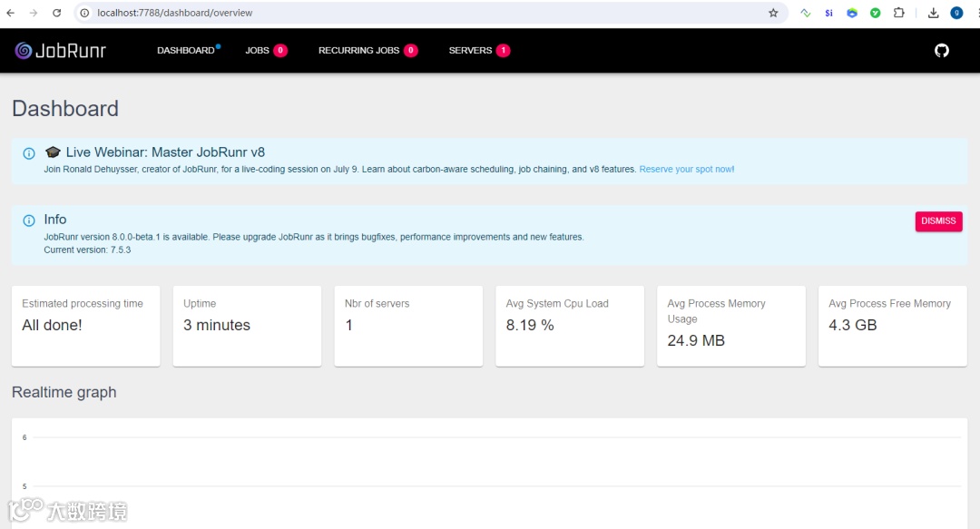The image size is (980, 529).
Task: Click the graduation cap webinar icon
Action: pyautogui.click(x=53, y=152)
